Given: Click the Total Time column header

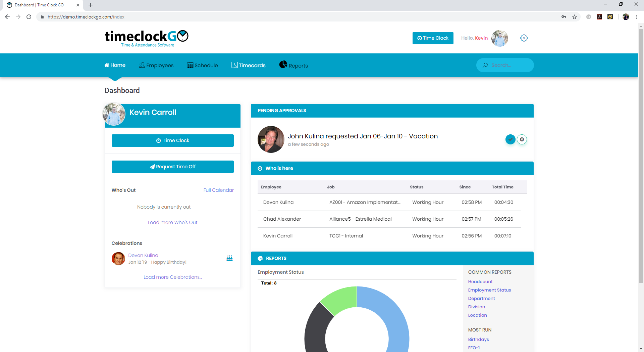Looking at the screenshot, I should (503, 187).
